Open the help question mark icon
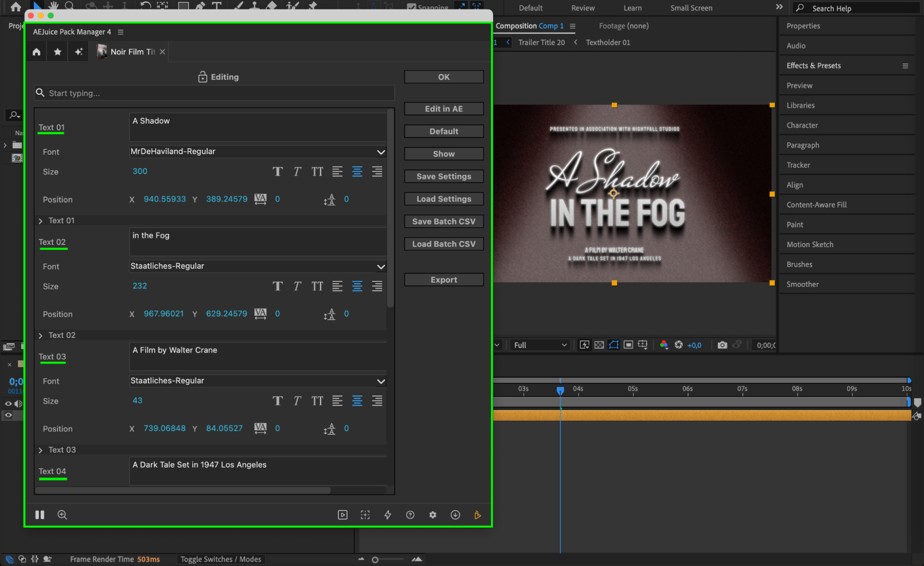Viewport: 924px width, 566px height. tap(410, 515)
